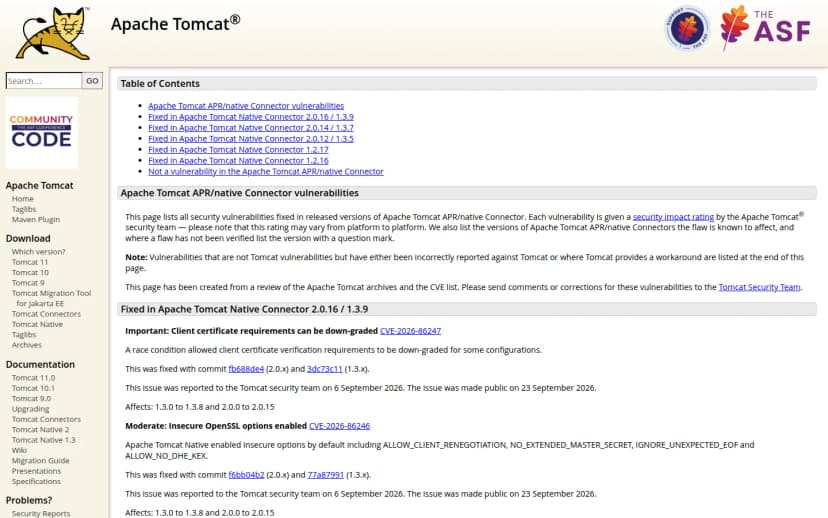Click the Apache Tomcat page title

pos(175,23)
